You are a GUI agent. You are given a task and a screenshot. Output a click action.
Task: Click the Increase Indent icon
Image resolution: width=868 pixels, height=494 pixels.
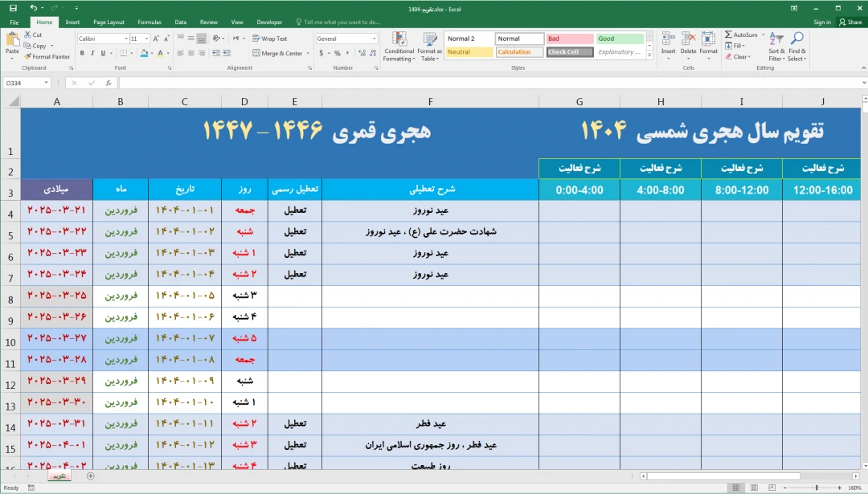(227, 53)
